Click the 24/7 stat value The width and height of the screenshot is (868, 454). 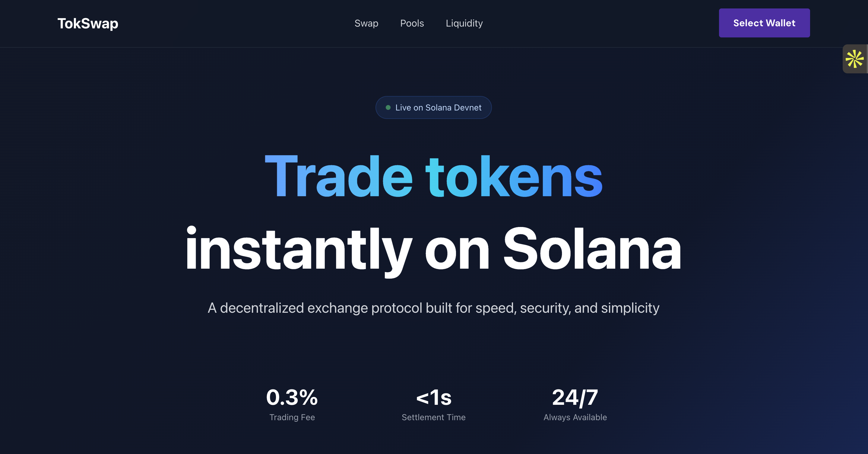click(x=575, y=397)
